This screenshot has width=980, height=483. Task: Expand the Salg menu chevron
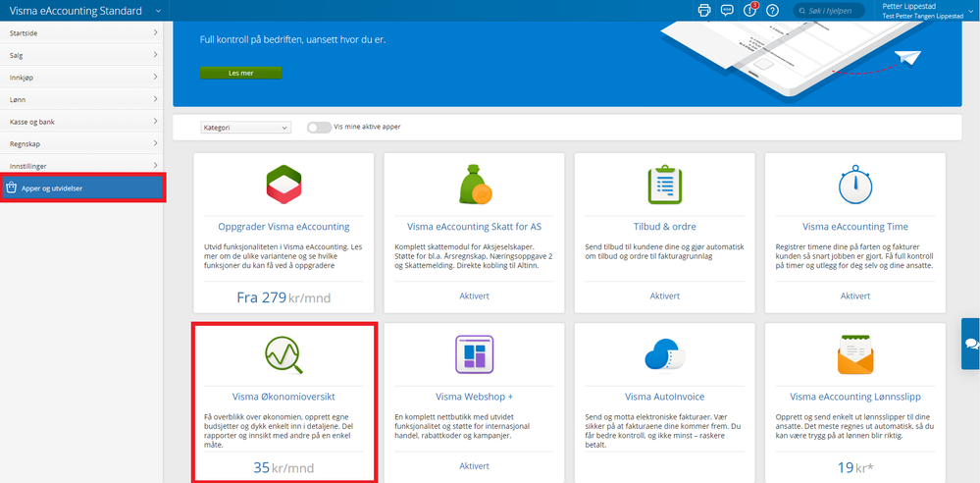coord(155,55)
